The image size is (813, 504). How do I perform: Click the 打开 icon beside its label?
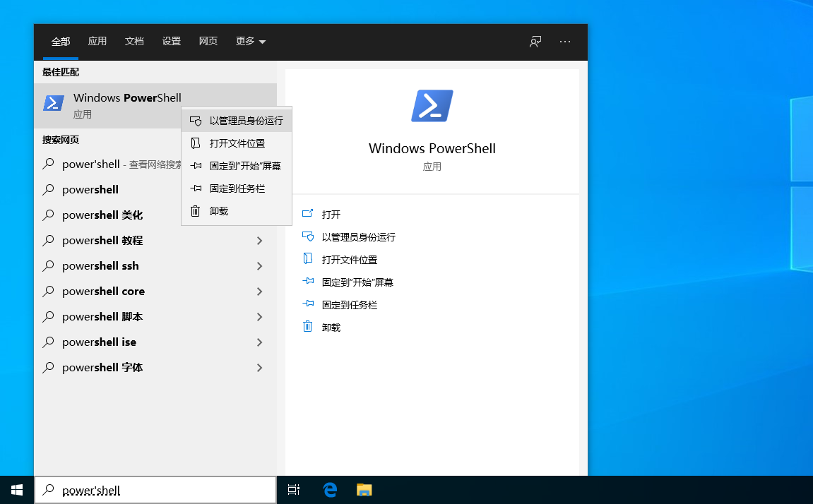[x=309, y=214]
